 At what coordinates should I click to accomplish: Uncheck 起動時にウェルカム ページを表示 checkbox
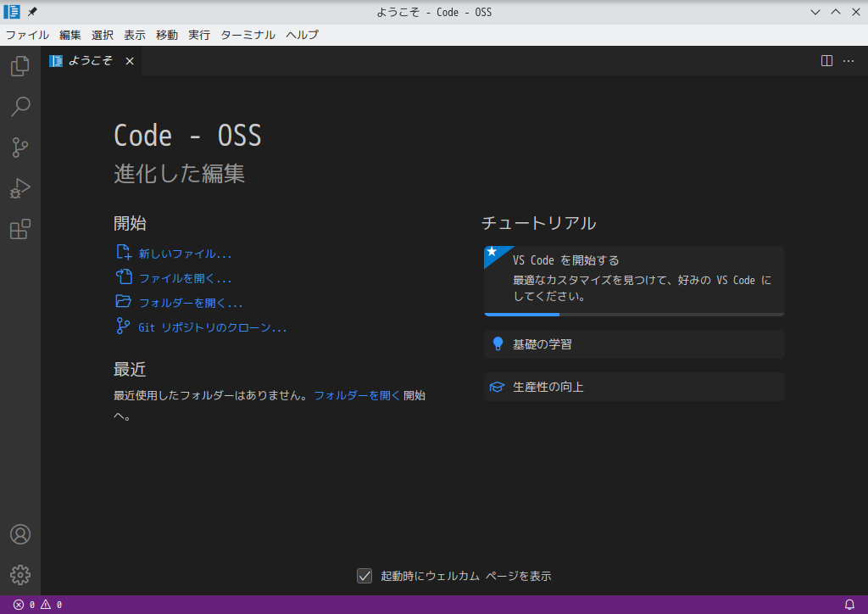[364, 576]
